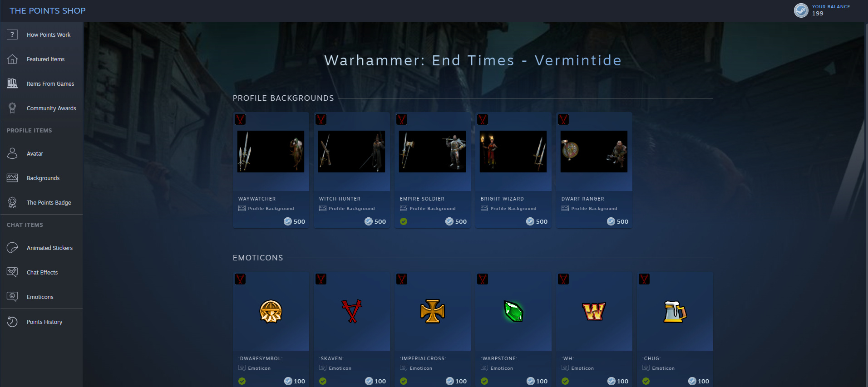The width and height of the screenshot is (868, 387).
Task: Open Emoticons section in sidebar
Action: coord(40,297)
